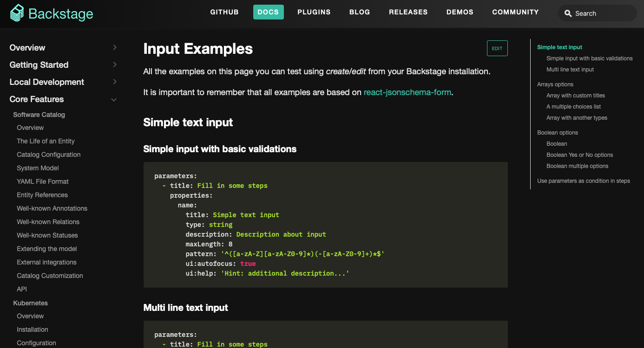Screen dimensions: 644x348
Task: Open Entity References page
Action: [42, 195]
